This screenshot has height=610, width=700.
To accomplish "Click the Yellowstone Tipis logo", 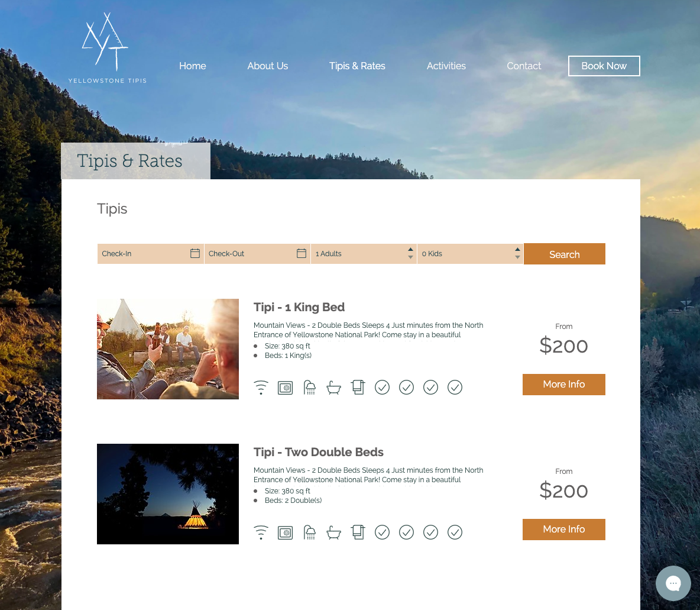I will coord(107,48).
